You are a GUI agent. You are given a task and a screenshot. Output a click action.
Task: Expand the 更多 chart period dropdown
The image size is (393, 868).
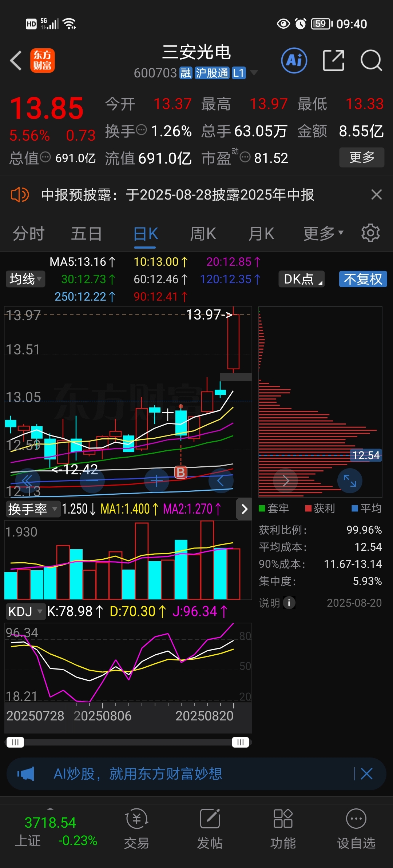(323, 233)
